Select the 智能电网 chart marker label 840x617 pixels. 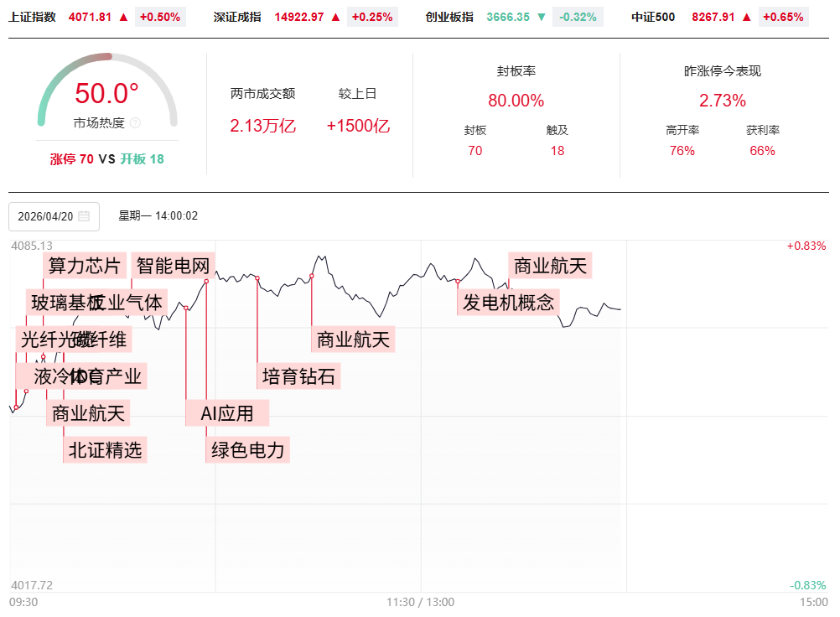pyautogui.click(x=174, y=266)
